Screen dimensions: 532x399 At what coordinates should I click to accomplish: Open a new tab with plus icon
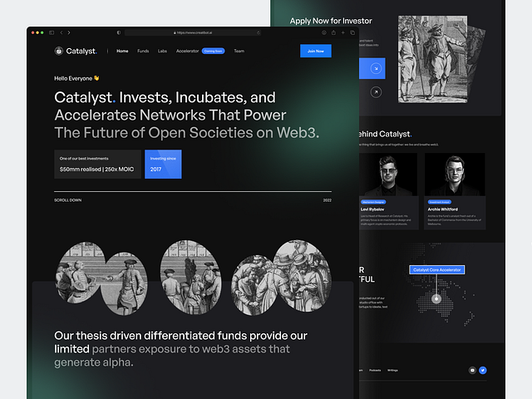click(x=343, y=32)
